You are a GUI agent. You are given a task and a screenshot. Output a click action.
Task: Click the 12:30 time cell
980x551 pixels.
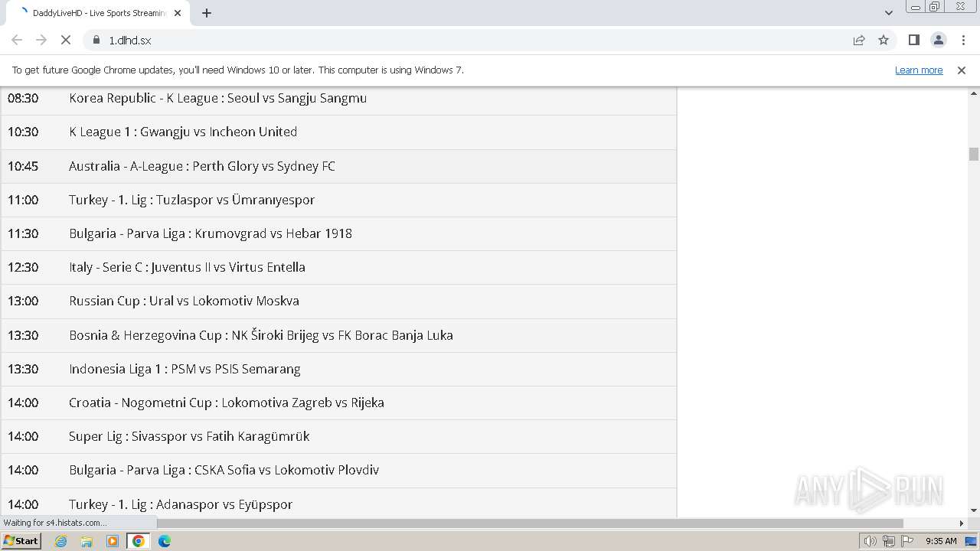[x=23, y=267]
